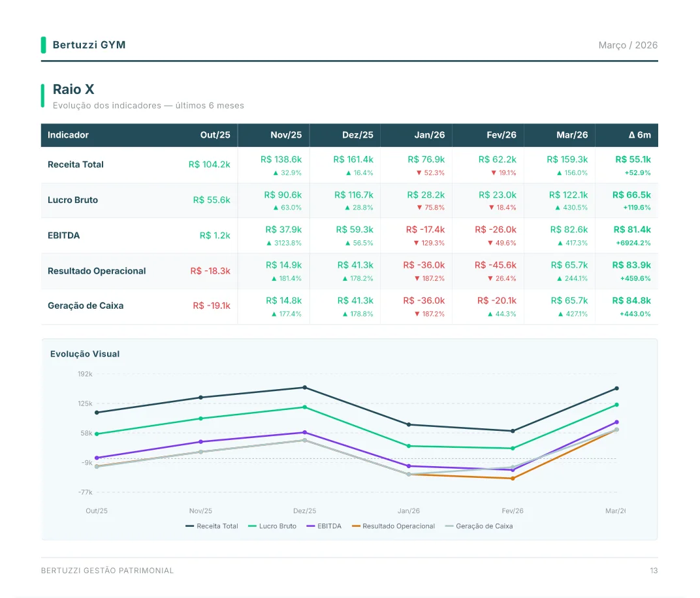Click Receita Total Mar/26 value R$ 159.3k

pyautogui.click(x=567, y=159)
